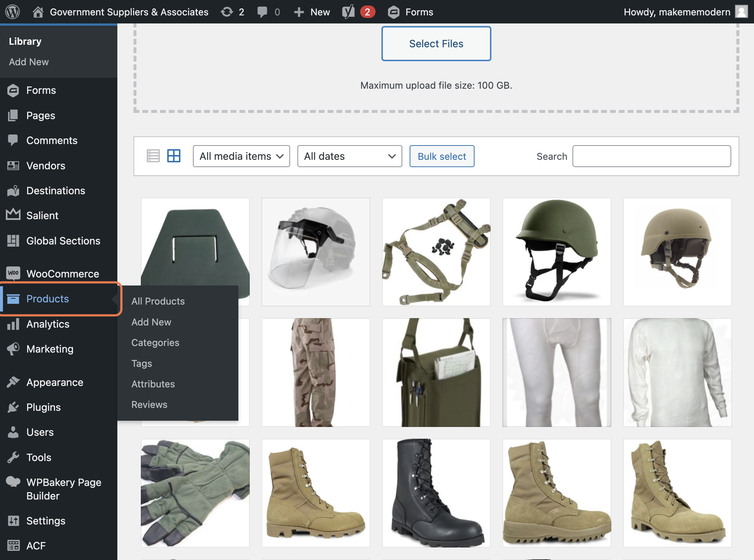The width and height of the screenshot is (754, 560).
Task: Click the Analytics bar chart icon
Action: pyautogui.click(x=13, y=324)
